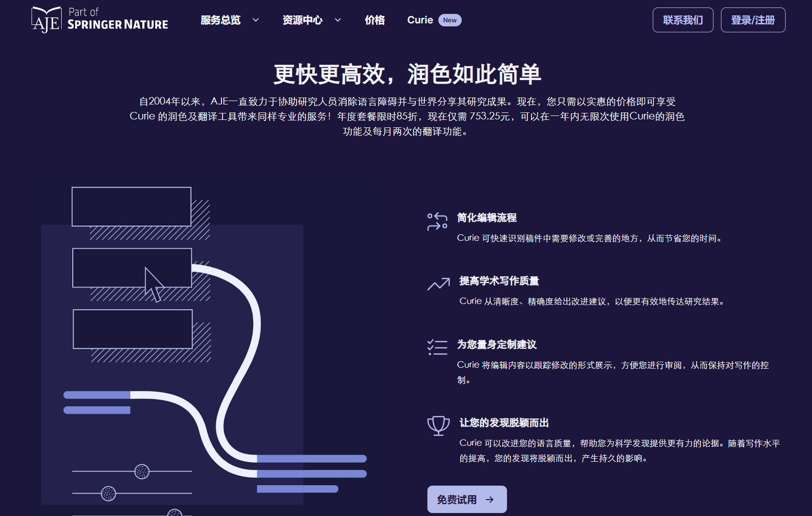Expand the 服务总览 dropdown chevron
Viewport: 812px width, 516px height.
point(256,20)
